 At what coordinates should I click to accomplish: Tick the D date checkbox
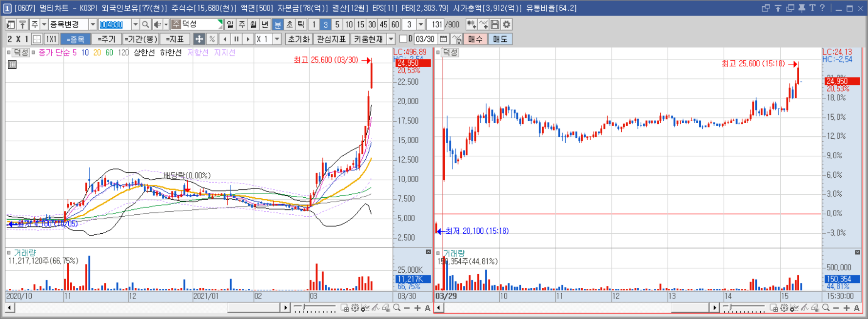point(403,39)
